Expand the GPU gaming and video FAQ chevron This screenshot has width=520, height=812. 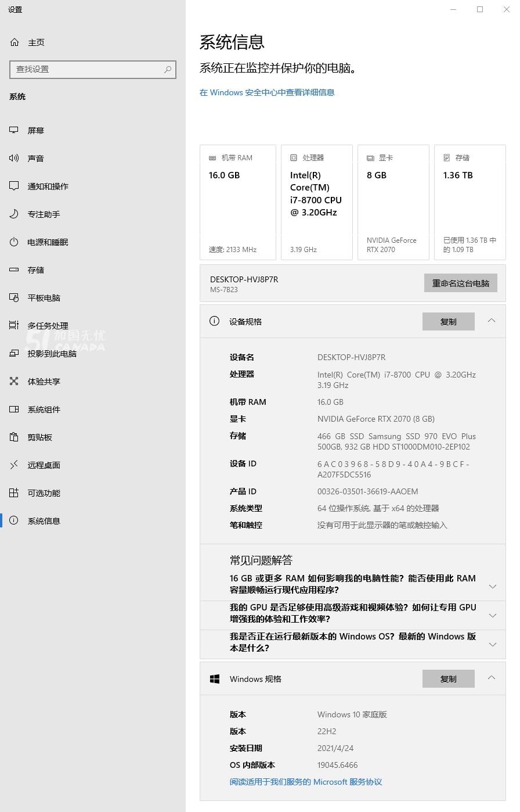click(493, 615)
